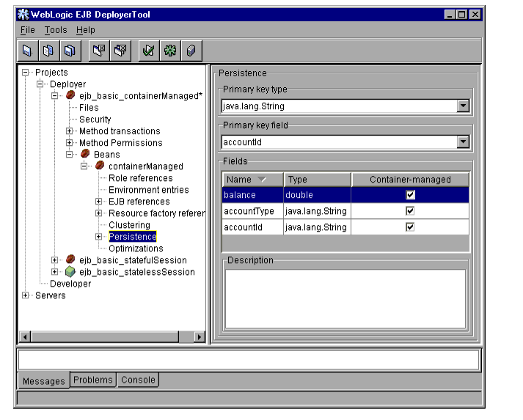
Task: Click the tree scrollbar right arrow
Action: (x=200, y=337)
